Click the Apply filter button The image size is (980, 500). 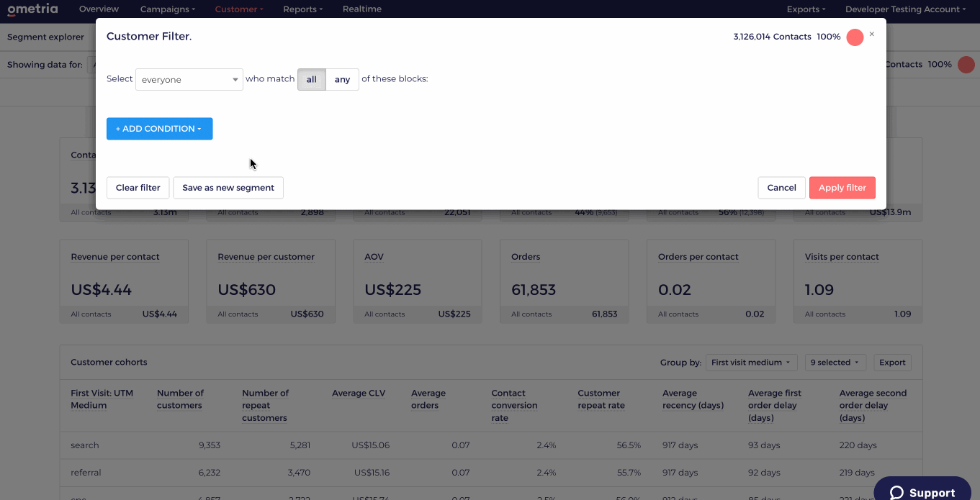(842, 188)
